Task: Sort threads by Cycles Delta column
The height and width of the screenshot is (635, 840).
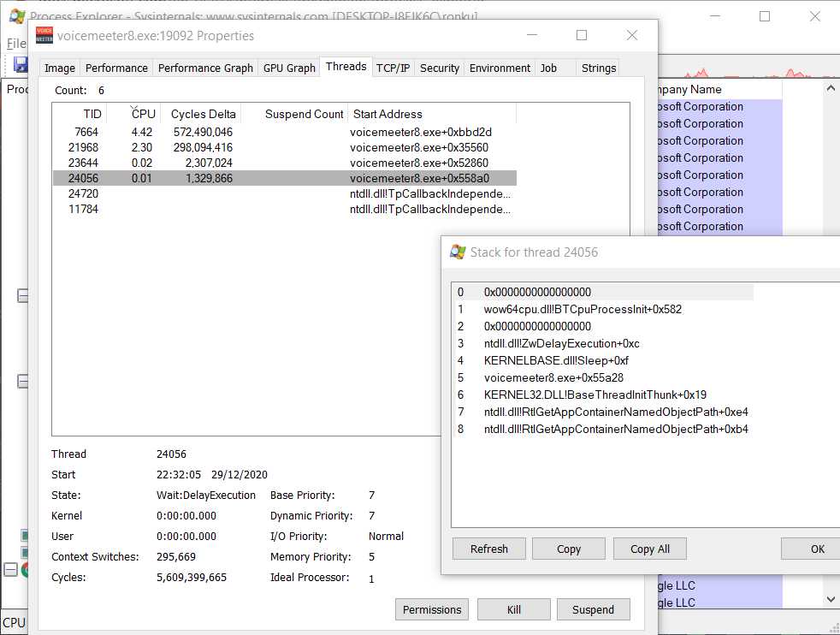Action: point(203,114)
